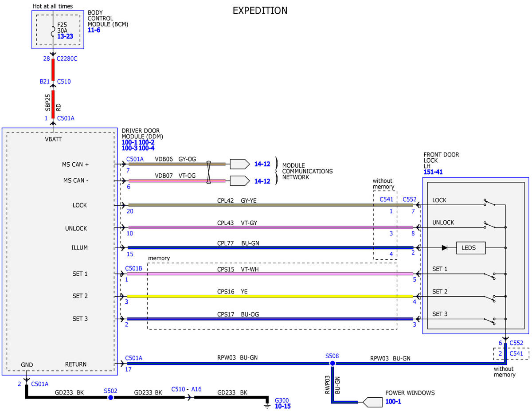Click the S508 splice dot on RPW03 wire
Screen dimensions: 532x411
(x=332, y=363)
